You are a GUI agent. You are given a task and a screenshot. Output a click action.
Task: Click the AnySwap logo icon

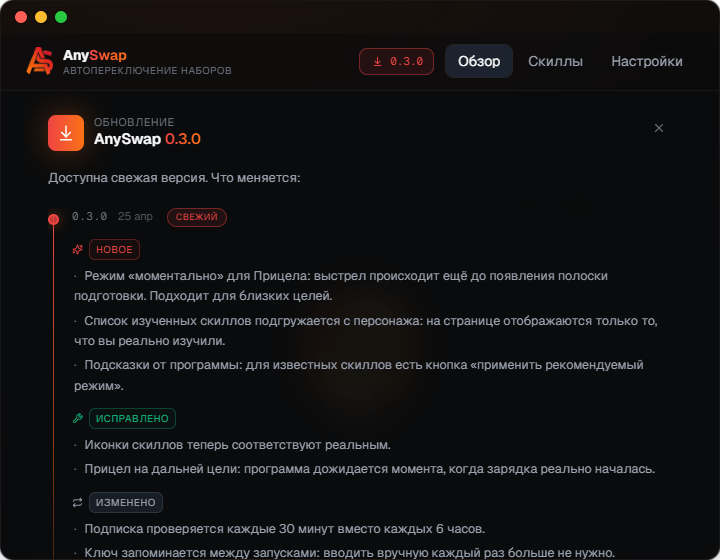point(39,61)
